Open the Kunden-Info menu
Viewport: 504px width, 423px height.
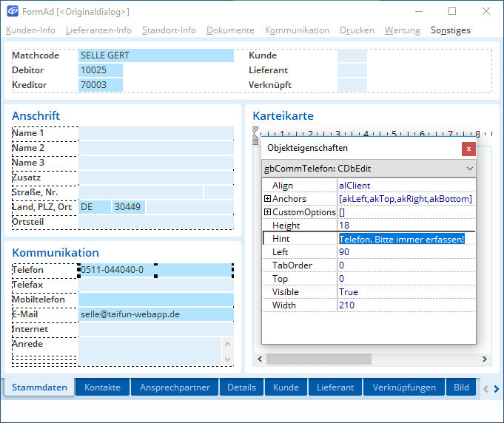pos(30,30)
